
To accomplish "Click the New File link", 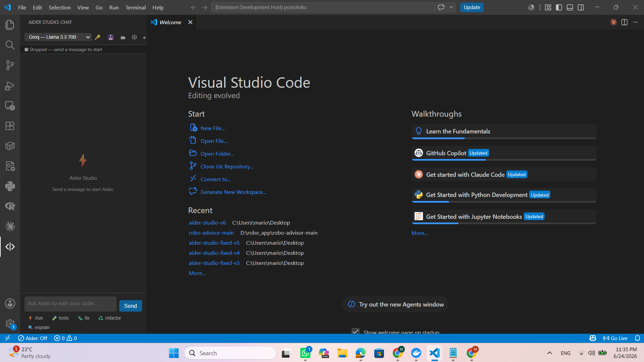I will pyautogui.click(x=212, y=128).
